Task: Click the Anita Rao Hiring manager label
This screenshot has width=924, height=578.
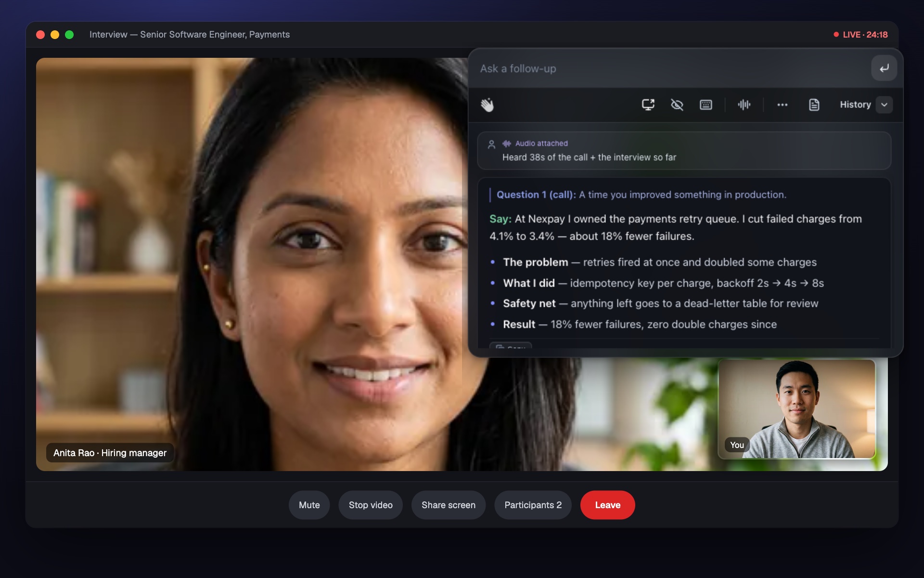Action: (x=110, y=453)
